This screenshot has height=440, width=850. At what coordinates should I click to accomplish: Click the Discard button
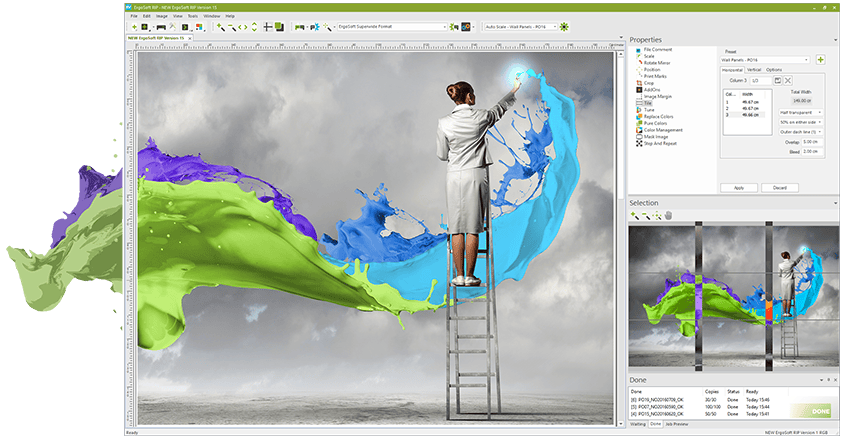[780, 187]
